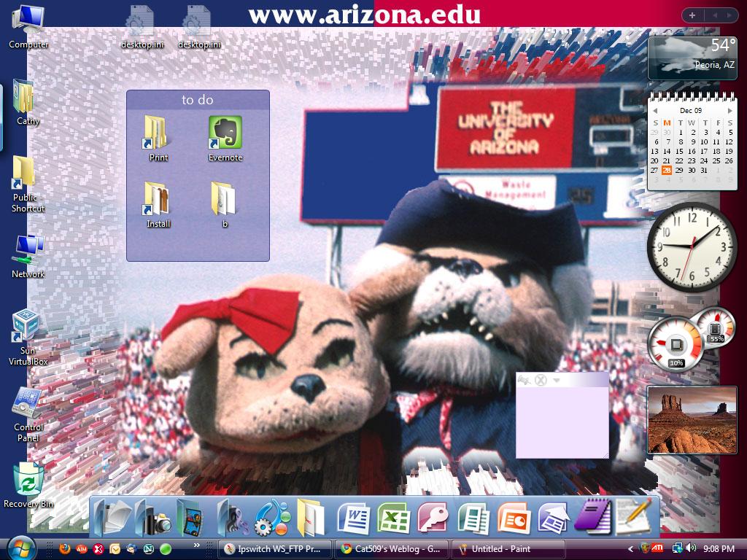This screenshot has width=747, height=560.
Task: Click the volume speaker tray icon
Action: click(691, 548)
